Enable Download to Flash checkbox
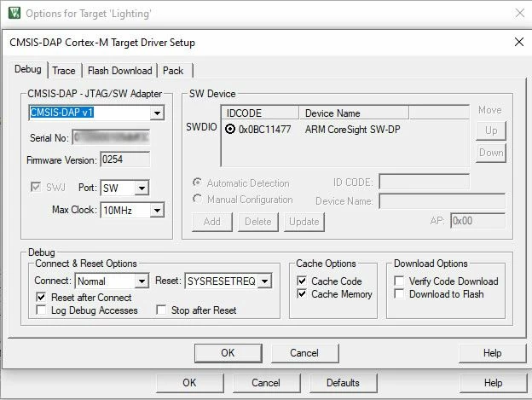This screenshot has width=532, height=400. 399,293
